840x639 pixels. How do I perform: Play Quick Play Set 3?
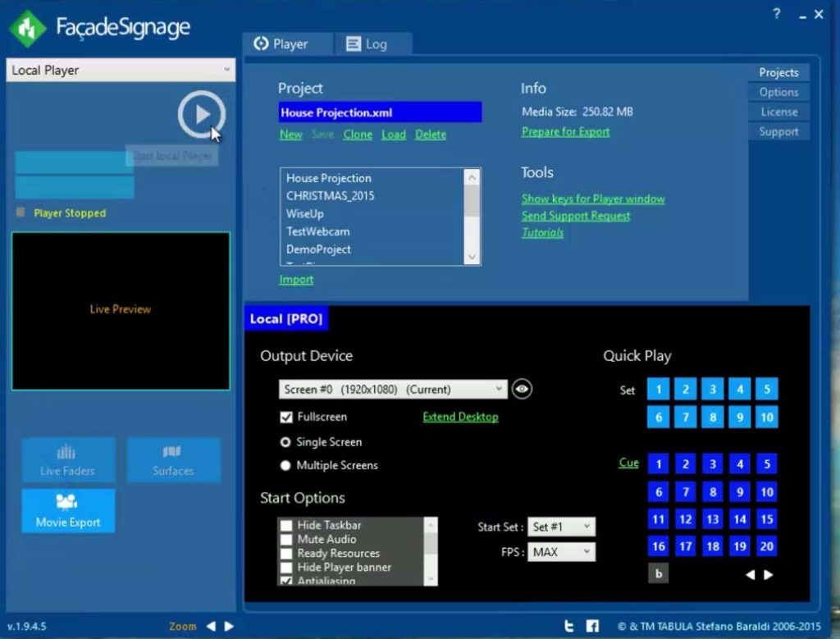[713, 389]
